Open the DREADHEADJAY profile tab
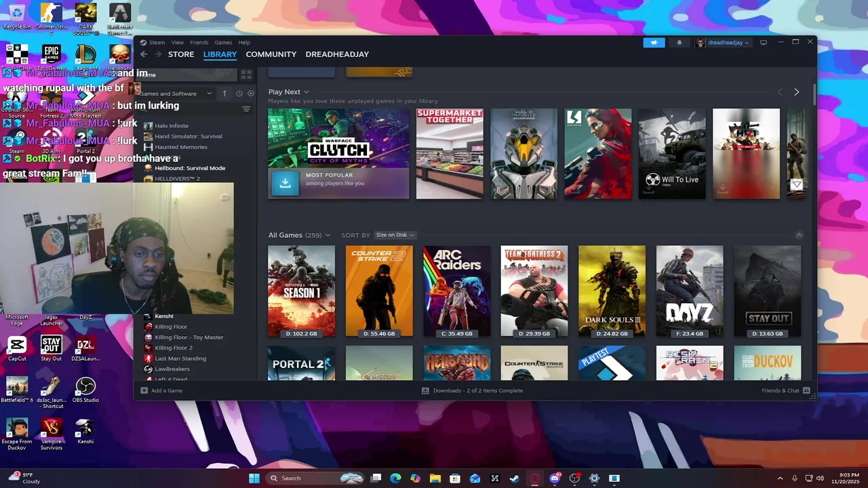 pyautogui.click(x=337, y=54)
